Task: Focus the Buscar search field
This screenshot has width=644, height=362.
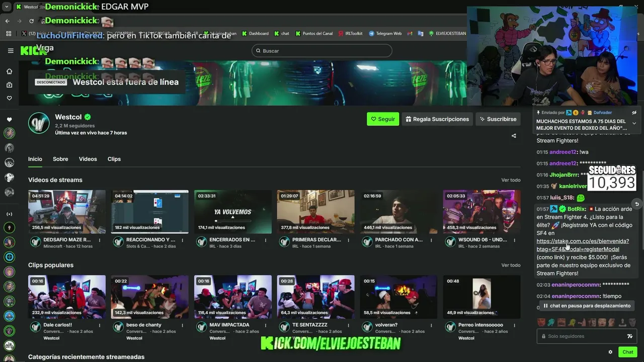Action: (x=321, y=51)
